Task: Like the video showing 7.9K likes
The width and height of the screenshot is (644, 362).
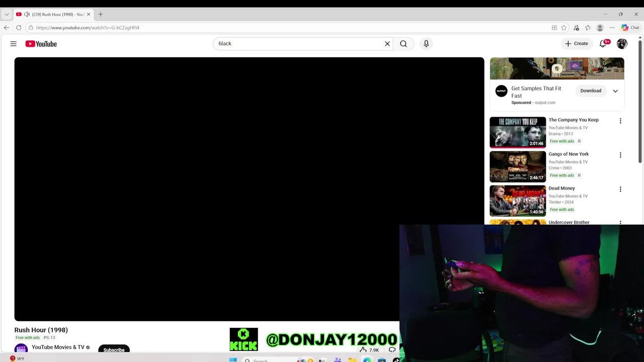Action: (x=369, y=350)
